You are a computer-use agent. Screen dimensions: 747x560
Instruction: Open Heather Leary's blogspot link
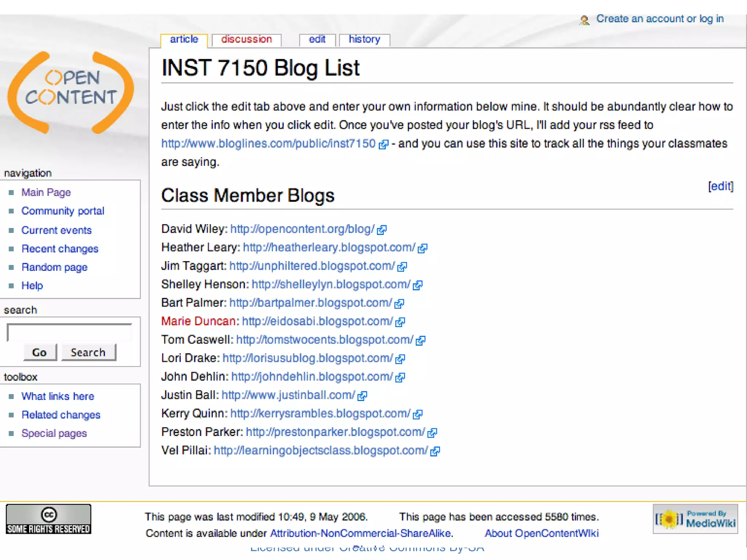[329, 248]
